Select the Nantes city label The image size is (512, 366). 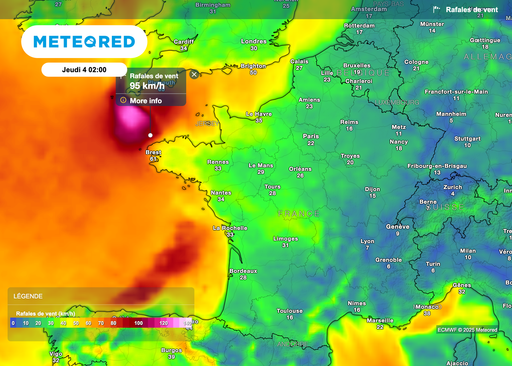coord(221,193)
